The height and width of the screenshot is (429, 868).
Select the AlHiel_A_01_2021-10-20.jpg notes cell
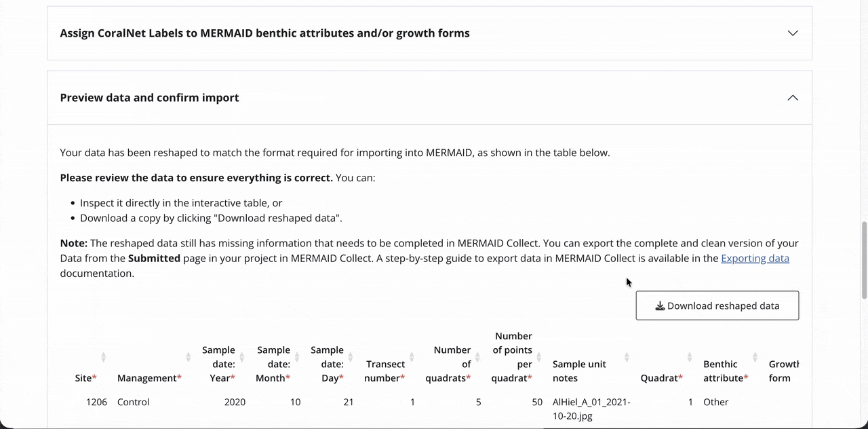click(x=591, y=409)
